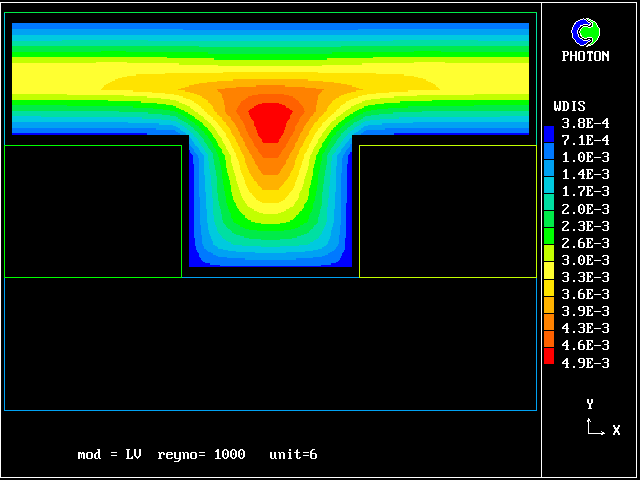This screenshot has height=480, width=640.
Task: Click the 3.8E-4 legend value
Action: (585, 123)
